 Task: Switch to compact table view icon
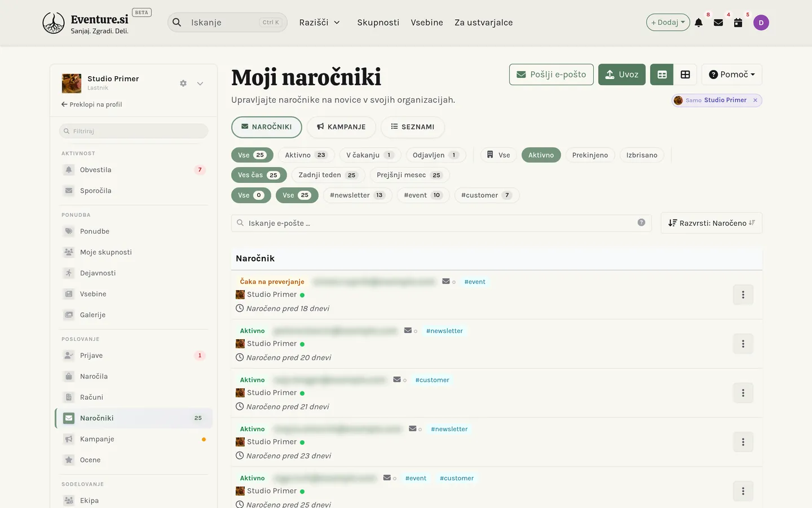point(662,75)
